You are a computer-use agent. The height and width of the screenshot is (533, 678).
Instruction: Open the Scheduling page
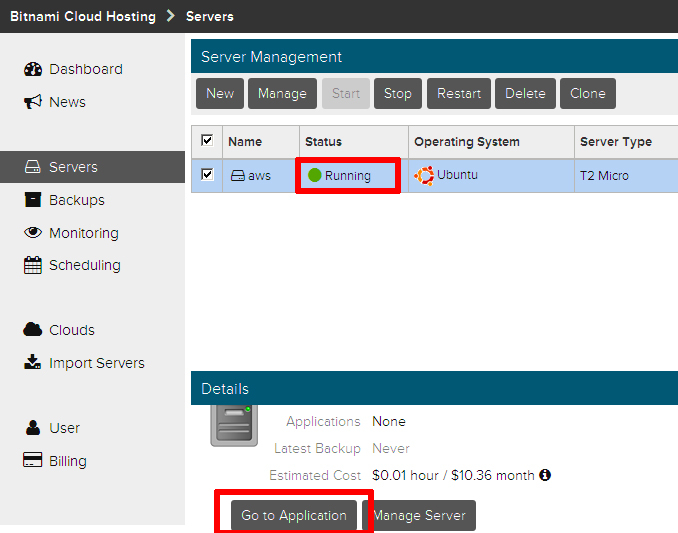pos(85,265)
